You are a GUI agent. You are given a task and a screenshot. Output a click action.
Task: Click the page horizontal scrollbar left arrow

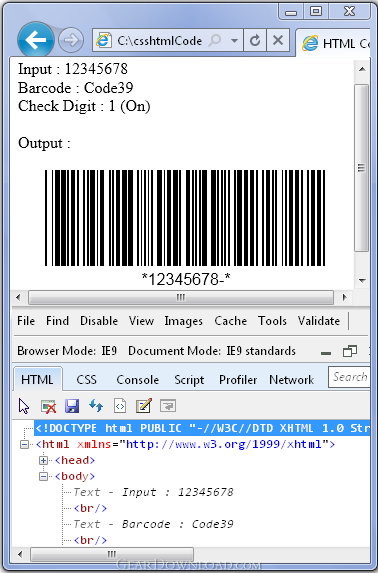tap(18, 297)
